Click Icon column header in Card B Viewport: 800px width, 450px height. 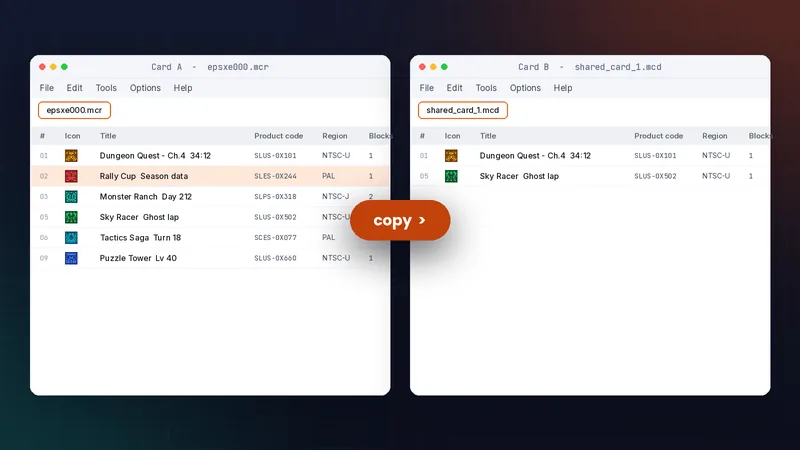click(x=453, y=136)
